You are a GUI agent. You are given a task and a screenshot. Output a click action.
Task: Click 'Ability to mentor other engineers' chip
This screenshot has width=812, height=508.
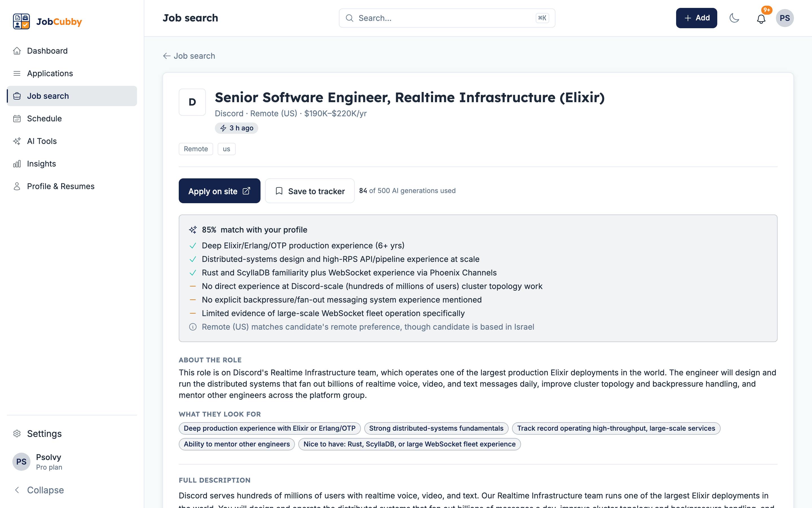(237, 444)
